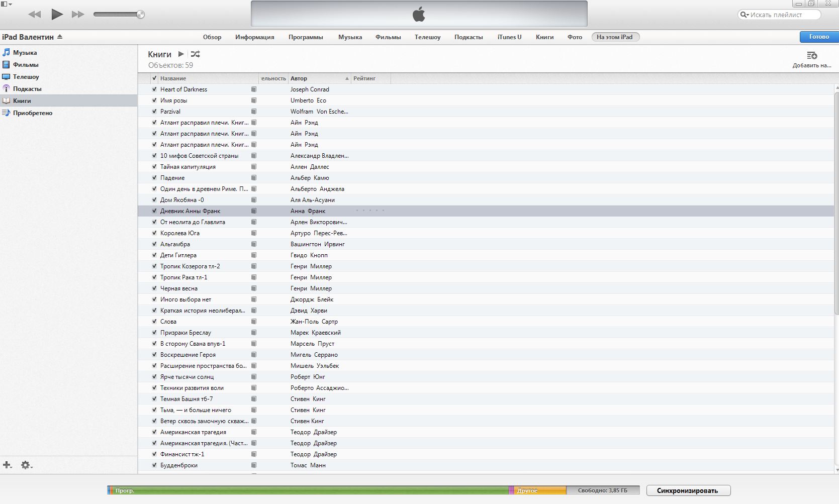
Task: Click the Rewind/previous track button
Action: click(35, 15)
